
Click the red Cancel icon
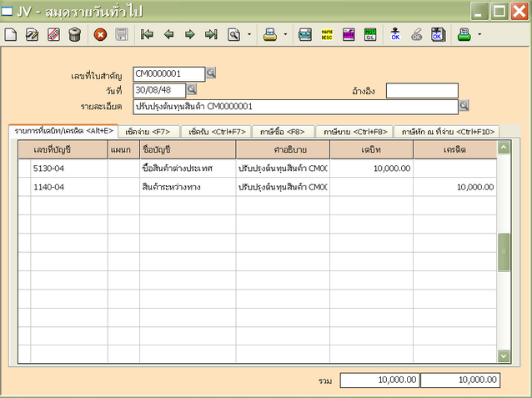[x=100, y=35]
